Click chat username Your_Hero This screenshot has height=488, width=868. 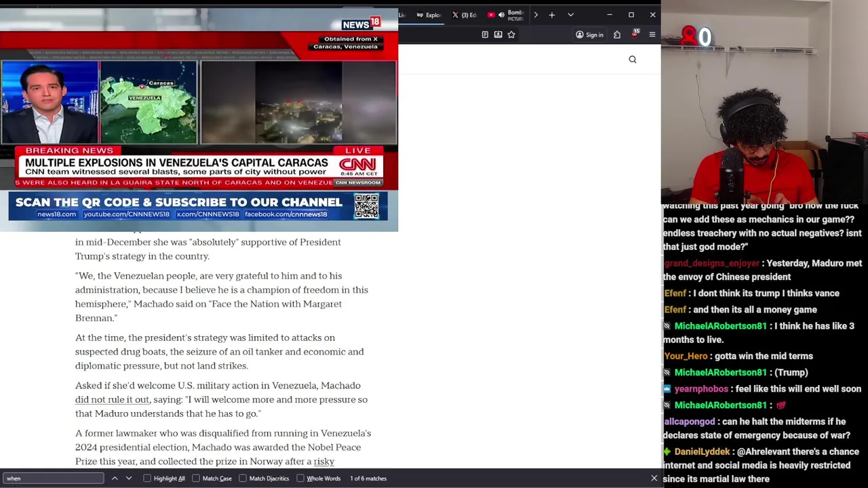686,356
